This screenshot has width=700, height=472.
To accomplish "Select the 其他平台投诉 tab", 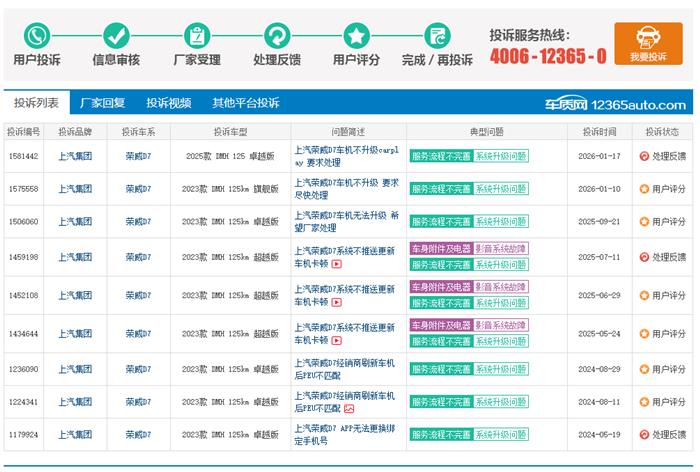I will 245,103.
